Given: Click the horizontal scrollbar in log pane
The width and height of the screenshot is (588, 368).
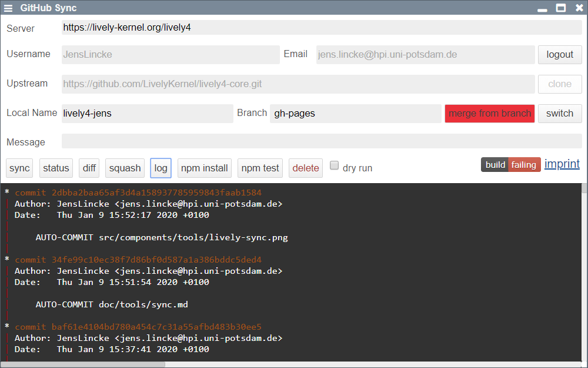Looking at the screenshot, I should pyautogui.click(x=82, y=364).
